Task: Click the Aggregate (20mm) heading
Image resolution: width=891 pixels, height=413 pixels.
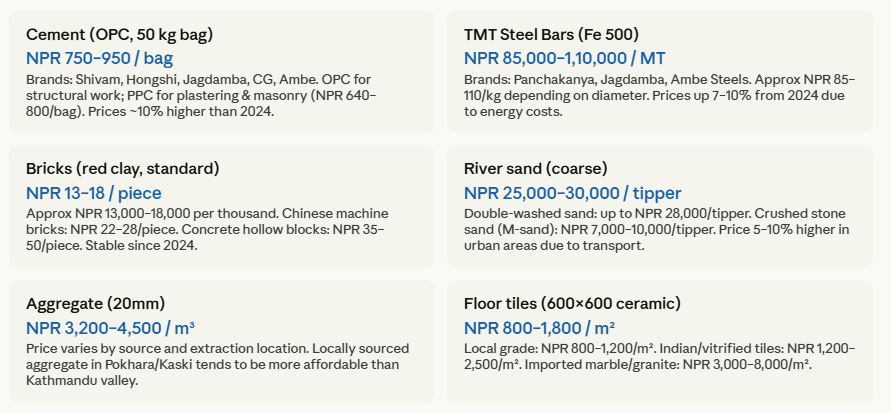Action: click(x=96, y=303)
